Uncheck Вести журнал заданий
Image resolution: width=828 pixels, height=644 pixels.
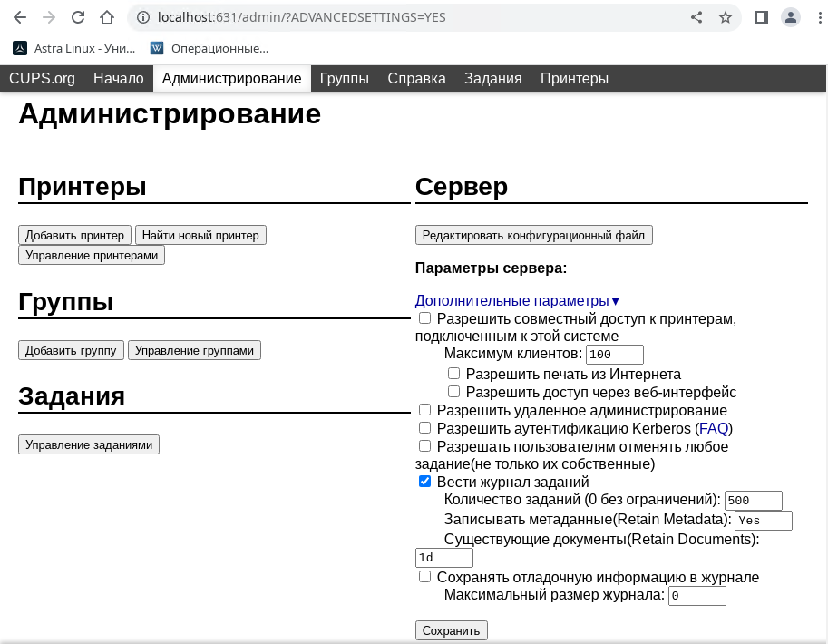(424, 482)
